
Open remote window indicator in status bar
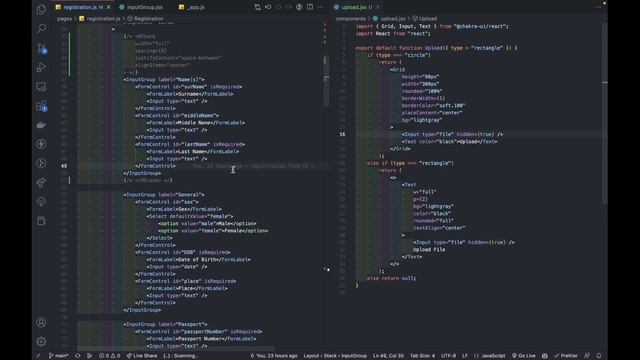click(x=38, y=356)
